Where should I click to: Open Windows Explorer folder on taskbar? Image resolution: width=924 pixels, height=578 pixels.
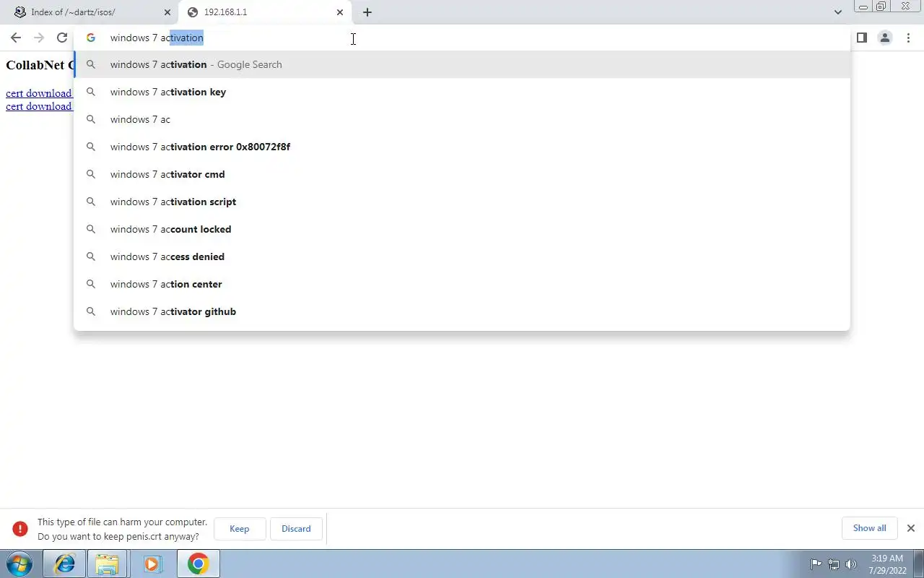(107, 564)
